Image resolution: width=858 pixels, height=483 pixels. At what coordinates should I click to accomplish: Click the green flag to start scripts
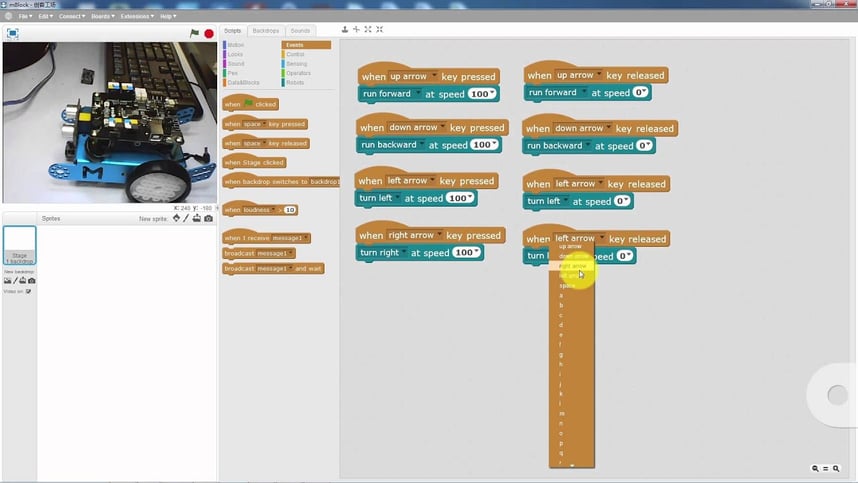(x=195, y=33)
